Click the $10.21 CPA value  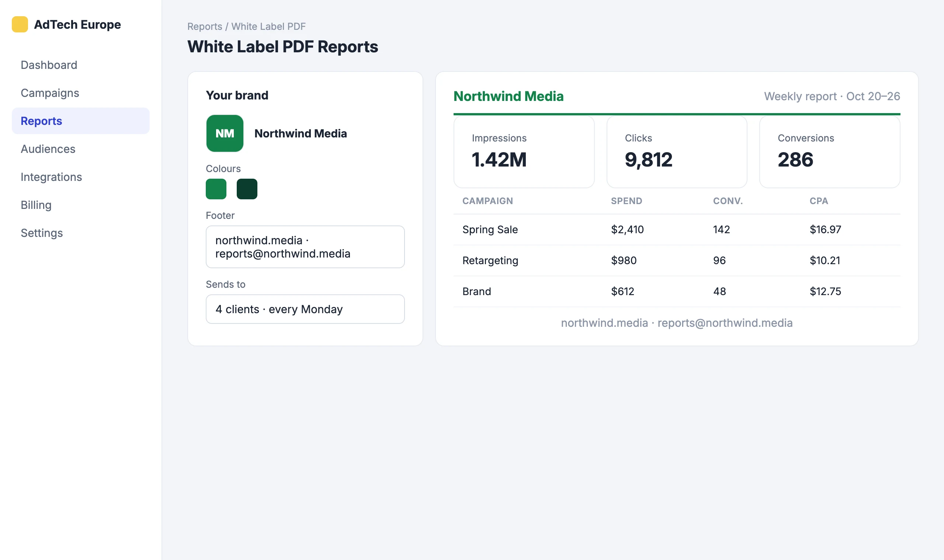(825, 260)
